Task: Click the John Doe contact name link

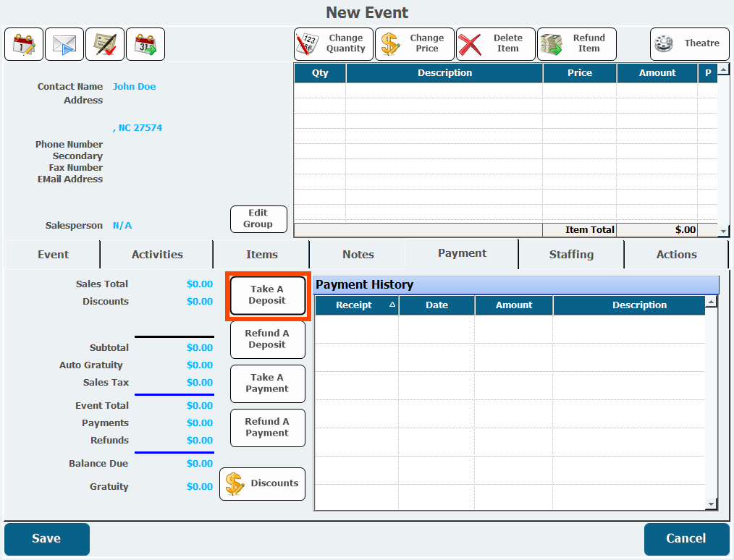Action: click(x=134, y=87)
